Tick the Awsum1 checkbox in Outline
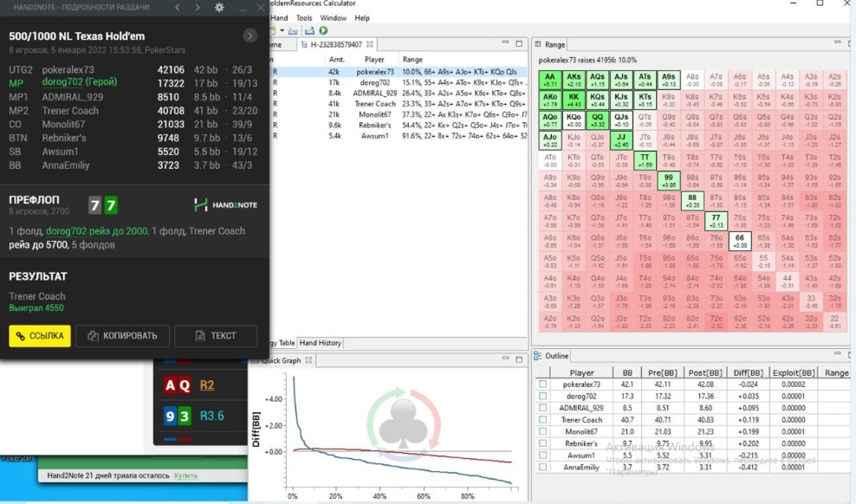Image resolution: width=856 pixels, height=504 pixels. [x=542, y=455]
